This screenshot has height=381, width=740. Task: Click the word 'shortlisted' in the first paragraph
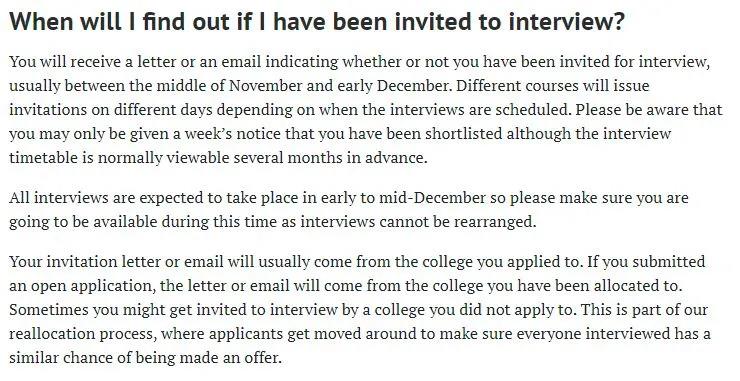pyautogui.click(x=463, y=134)
